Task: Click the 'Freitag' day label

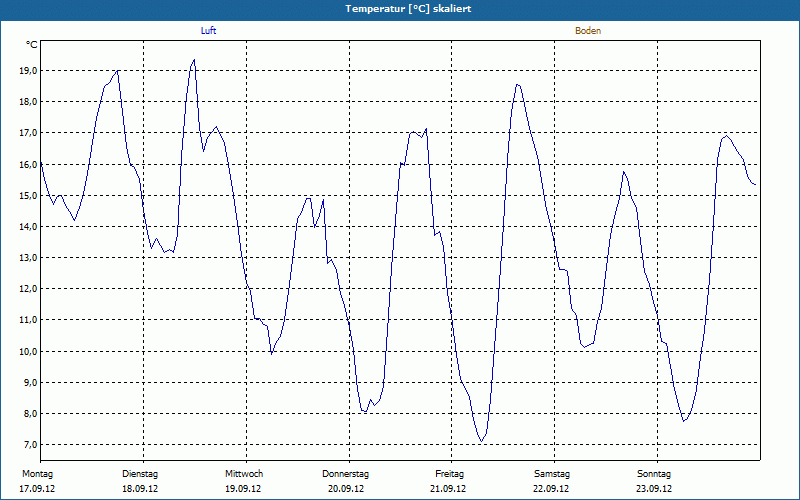Action: [x=449, y=474]
